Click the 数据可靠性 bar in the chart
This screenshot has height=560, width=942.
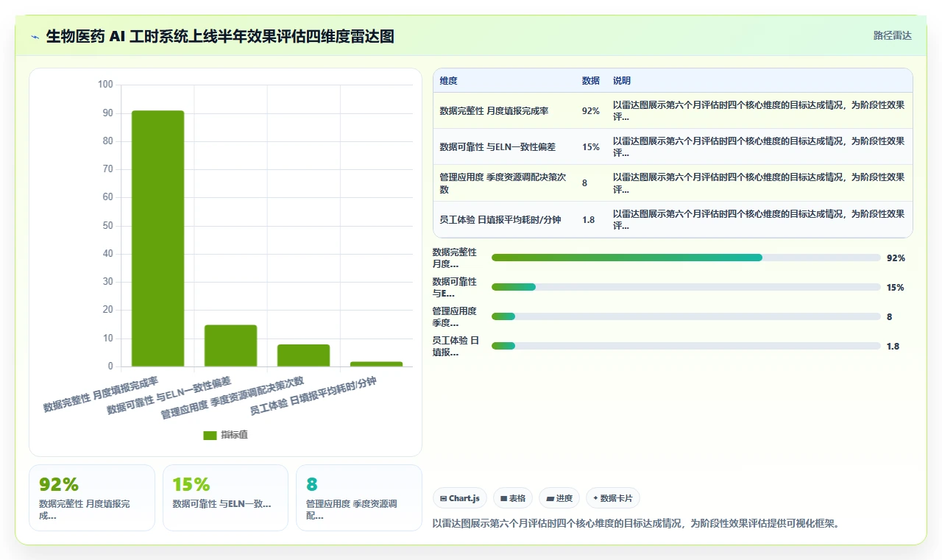click(230, 345)
